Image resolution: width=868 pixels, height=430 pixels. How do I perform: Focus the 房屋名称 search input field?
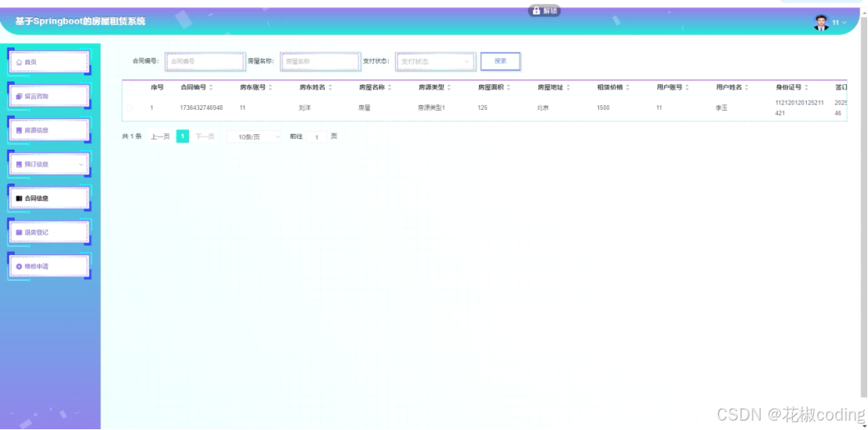click(x=321, y=61)
